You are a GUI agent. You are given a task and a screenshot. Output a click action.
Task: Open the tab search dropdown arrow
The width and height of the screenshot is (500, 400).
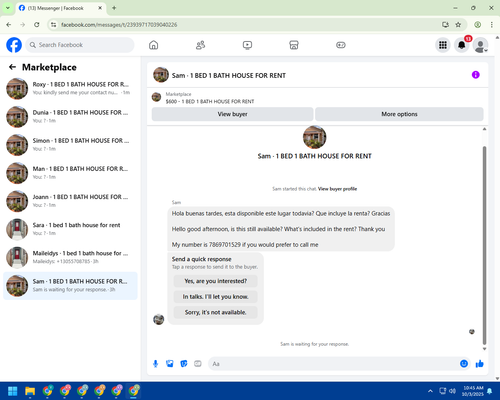[x=7, y=8]
